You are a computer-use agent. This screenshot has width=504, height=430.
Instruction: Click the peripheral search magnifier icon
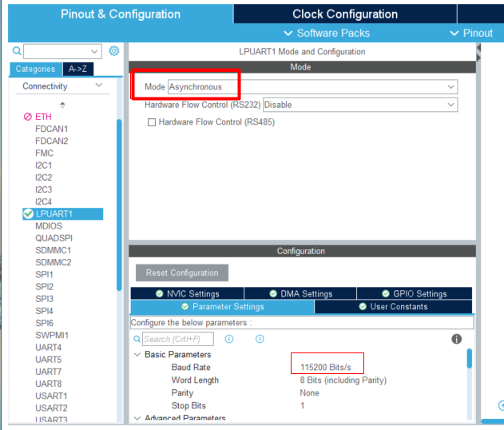(x=17, y=51)
